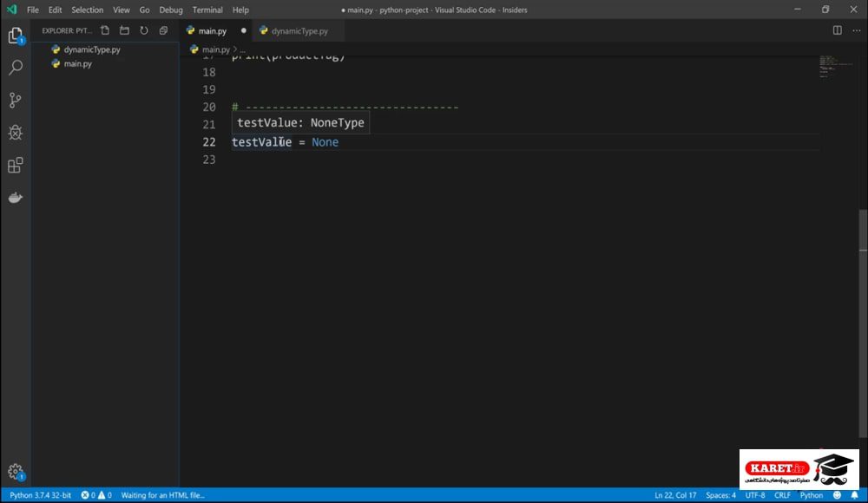This screenshot has height=503, width=868.
Task: Click the testValue variable on line 22
Action: click(x=261, y=142)
